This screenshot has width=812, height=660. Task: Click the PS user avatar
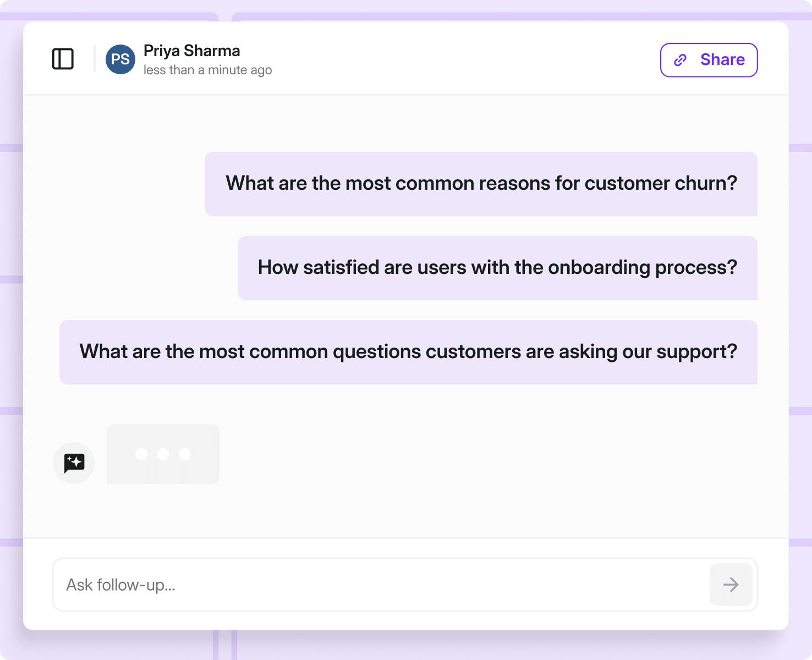120,59
